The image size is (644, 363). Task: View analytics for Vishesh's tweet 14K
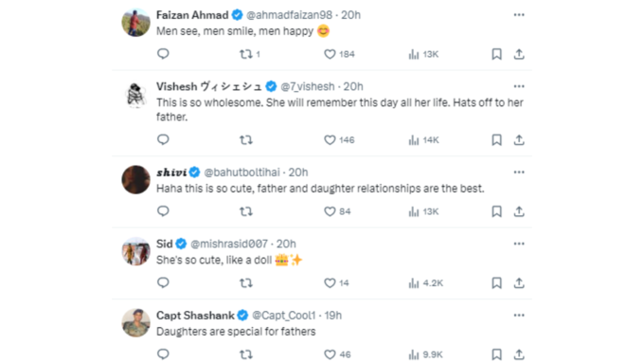coord(424,140)
